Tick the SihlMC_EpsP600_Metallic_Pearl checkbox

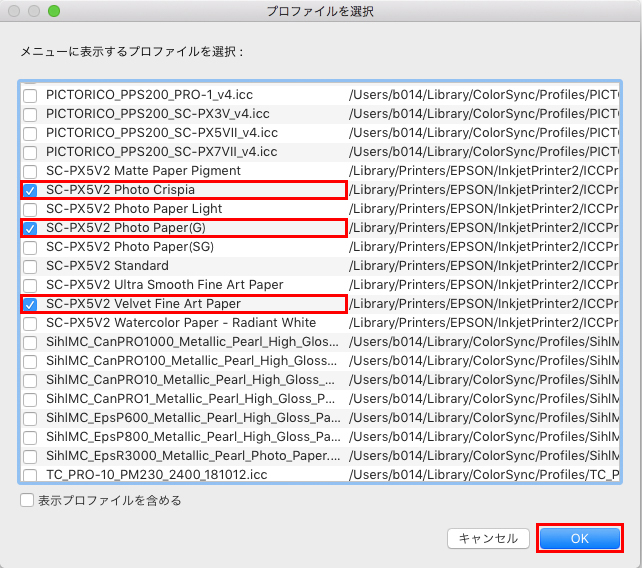[30, 418]
